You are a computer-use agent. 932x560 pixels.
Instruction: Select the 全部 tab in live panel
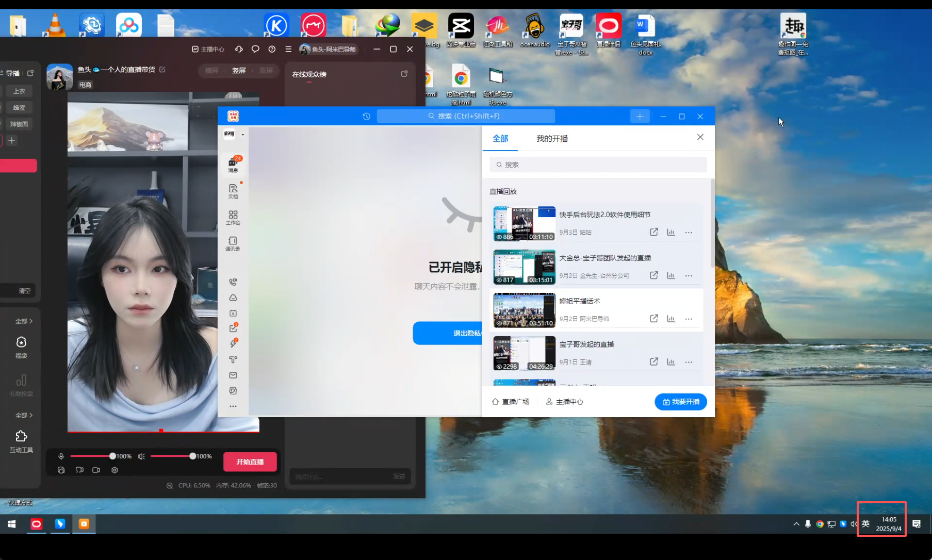[500, 139]
